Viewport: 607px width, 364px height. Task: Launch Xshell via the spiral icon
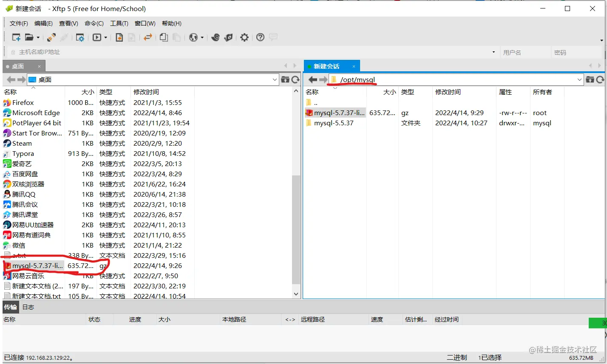pos(216,37)
